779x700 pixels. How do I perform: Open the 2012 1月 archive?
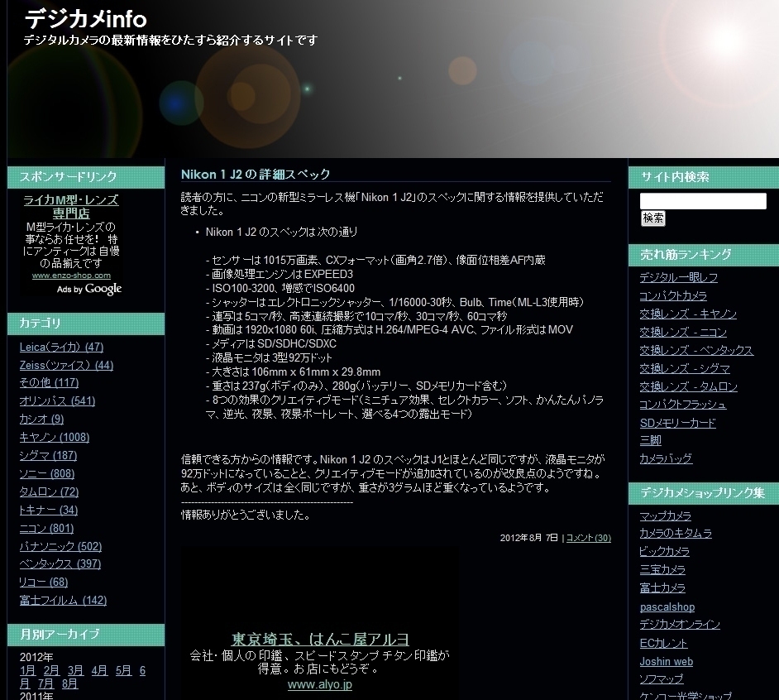pyautogui.click(x=28, y=671)
